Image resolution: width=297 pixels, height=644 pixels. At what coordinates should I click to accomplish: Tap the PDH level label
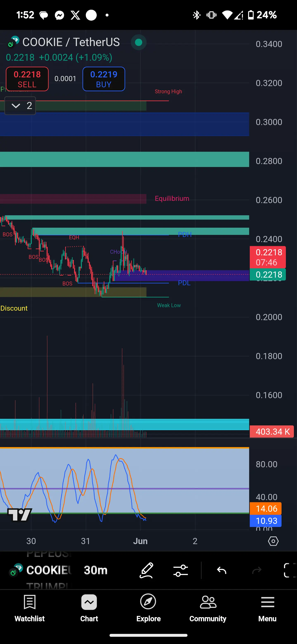[185, 234]
